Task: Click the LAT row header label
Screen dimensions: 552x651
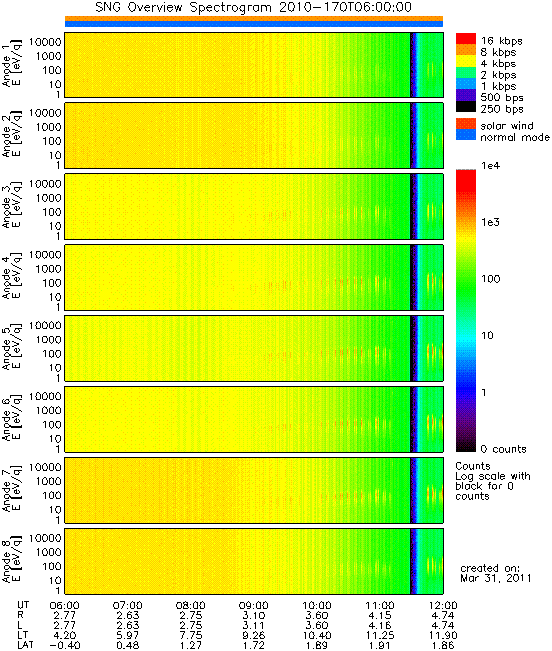Action: (x=26, y=646)
